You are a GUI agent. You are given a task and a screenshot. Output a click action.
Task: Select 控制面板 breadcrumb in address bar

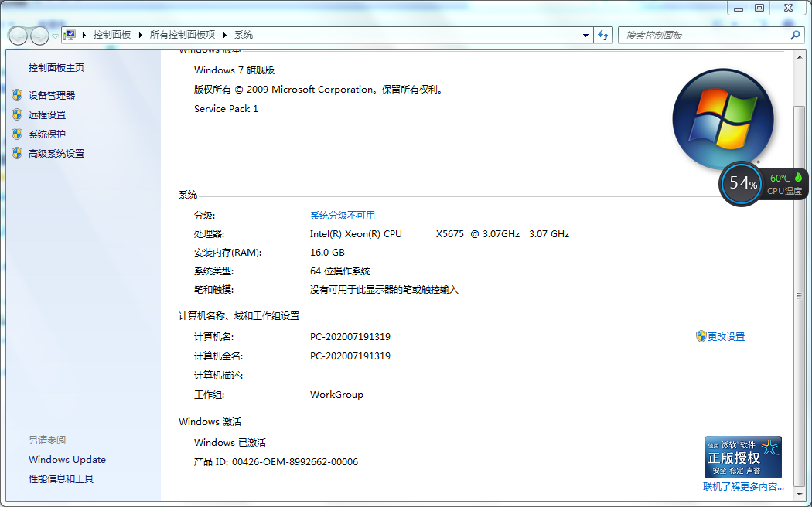[x=112, y=35]
